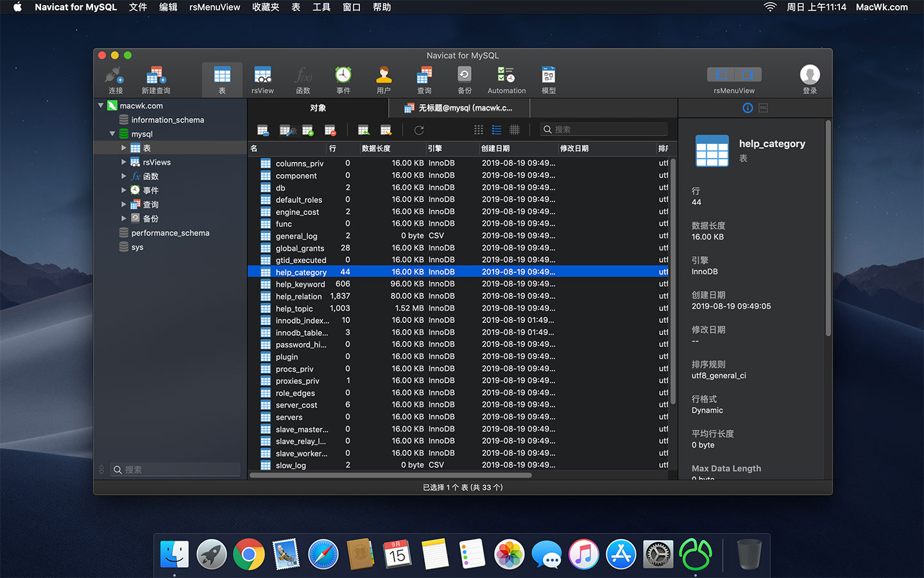Screen dimensions: 924x578
Task: Delete selected table via red minus icon
Action: tap(330, 130)
